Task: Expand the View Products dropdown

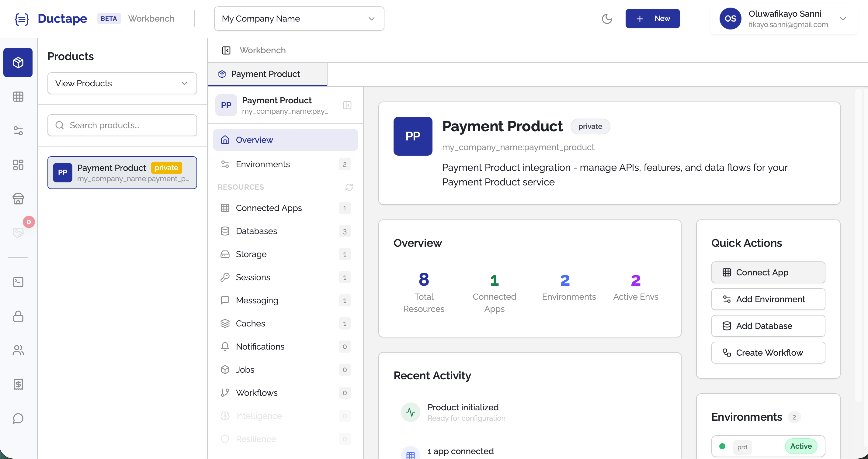Action: (x=122, y=83)
